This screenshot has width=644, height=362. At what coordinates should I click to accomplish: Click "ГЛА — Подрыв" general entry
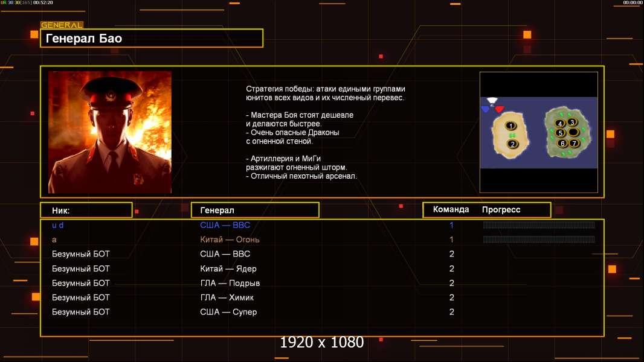(x=230, y=283)
